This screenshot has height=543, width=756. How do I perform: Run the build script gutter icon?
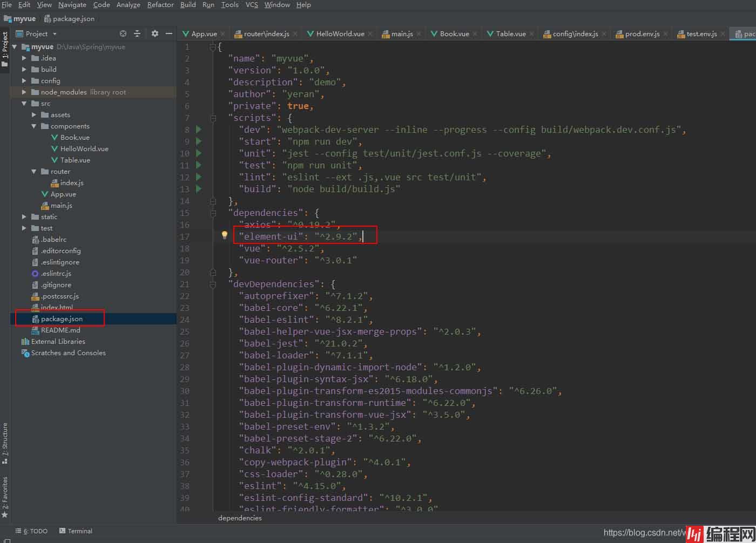click(199, 189)
